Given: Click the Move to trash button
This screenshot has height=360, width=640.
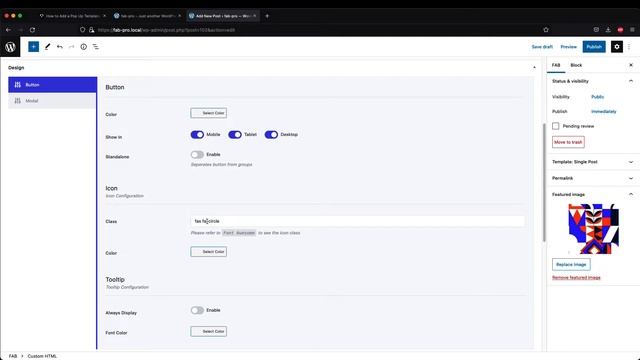Looking at the screenshot, I should coord(568,142).
